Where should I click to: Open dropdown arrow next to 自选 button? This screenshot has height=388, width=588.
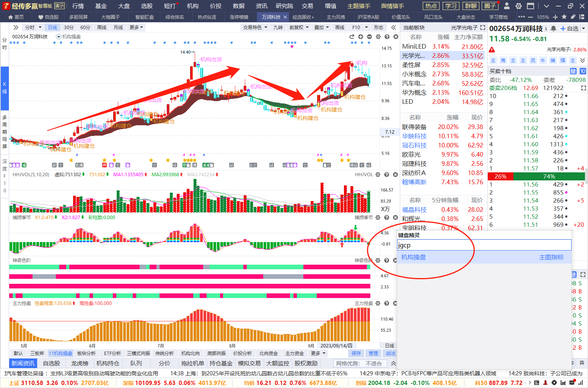pos(583,29)
